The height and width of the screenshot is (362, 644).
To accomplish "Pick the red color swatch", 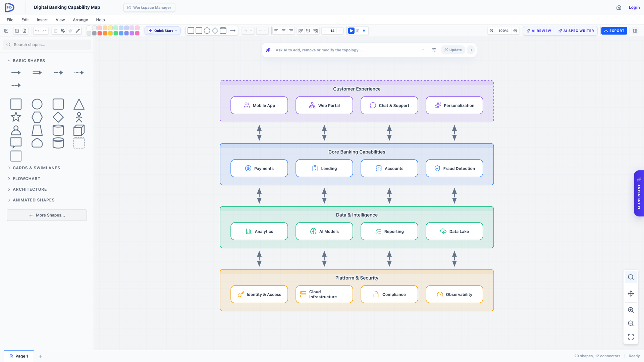I will pos(100,34).
